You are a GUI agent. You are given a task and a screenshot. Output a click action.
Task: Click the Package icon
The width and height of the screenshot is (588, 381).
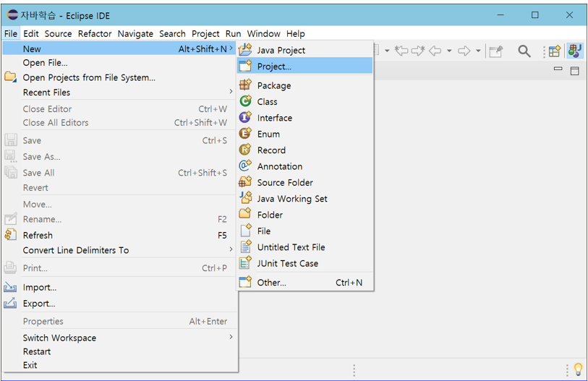(x=245, y=85)
